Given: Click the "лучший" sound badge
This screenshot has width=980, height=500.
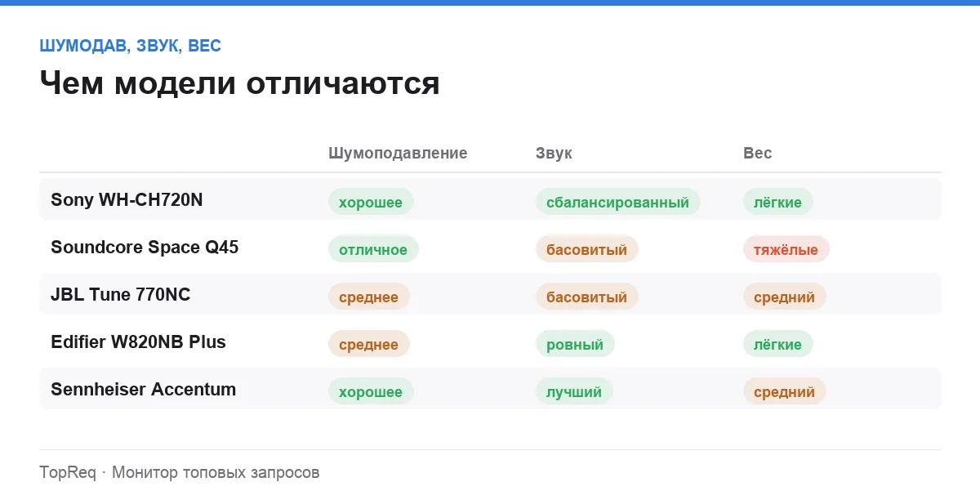Looking at the screenshot, I should pos(574,391).
